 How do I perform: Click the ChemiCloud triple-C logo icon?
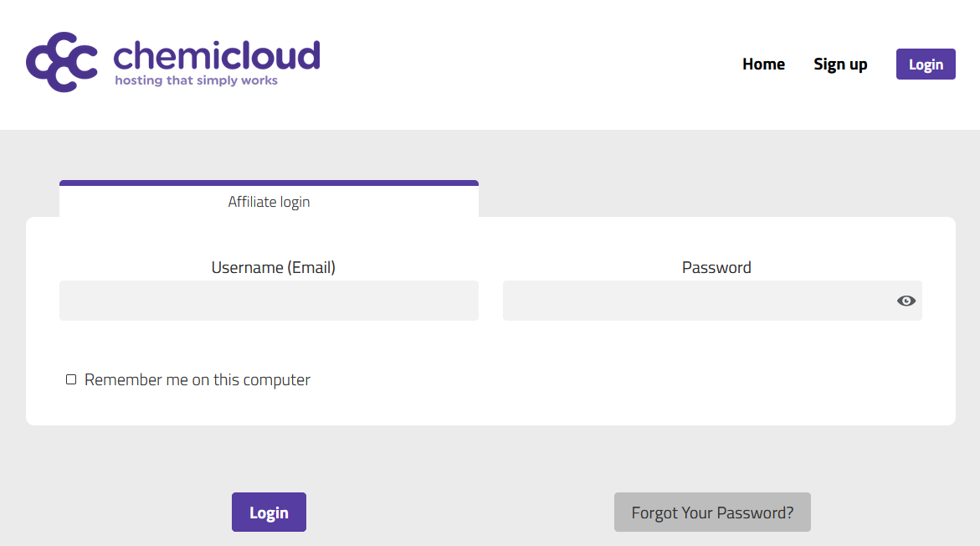[62, 62]
